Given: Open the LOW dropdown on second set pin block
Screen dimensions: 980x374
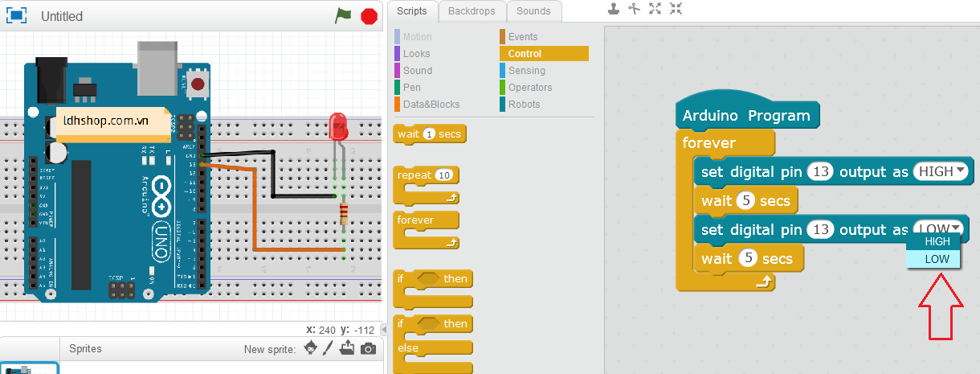Looking at the screenshot, I should pos(937,228).
